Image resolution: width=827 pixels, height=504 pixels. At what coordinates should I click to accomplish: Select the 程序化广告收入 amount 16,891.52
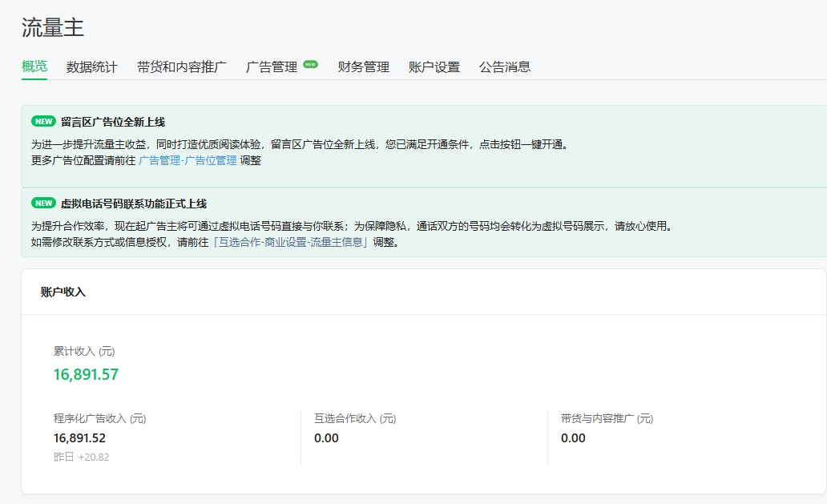click(x=79, y=438)
